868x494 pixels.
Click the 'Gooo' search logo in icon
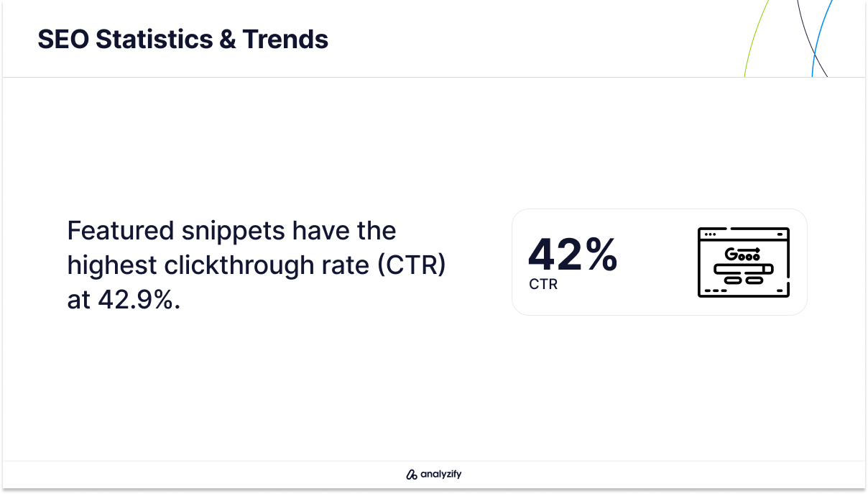point(742,253)
